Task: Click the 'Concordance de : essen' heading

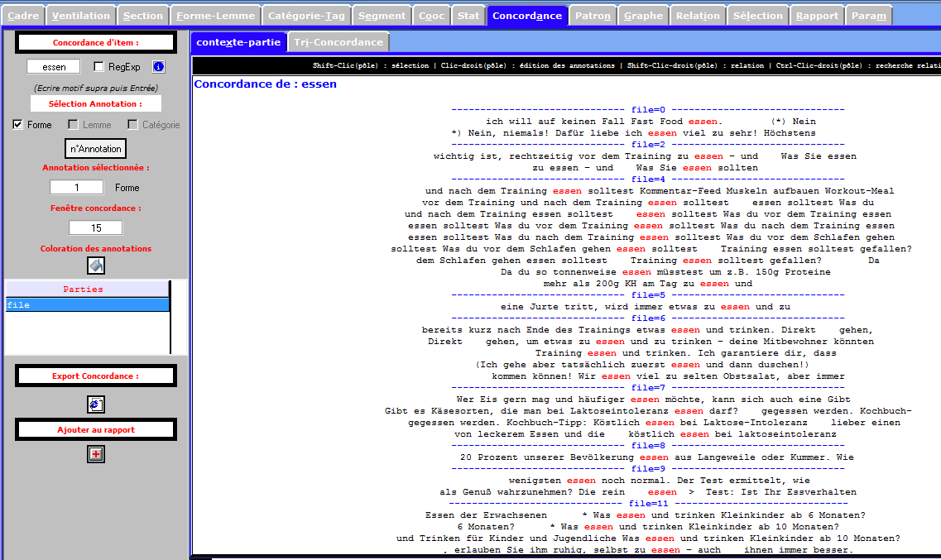Action: pyautogui.click(x=266, y=84)
